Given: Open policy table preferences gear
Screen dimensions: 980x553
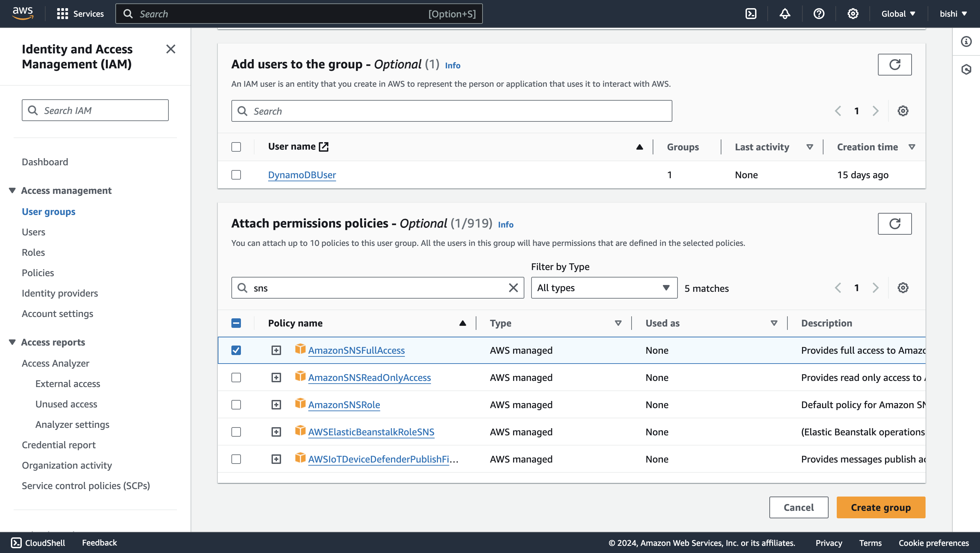Looking at the screenshot, I should click(903, 288).
